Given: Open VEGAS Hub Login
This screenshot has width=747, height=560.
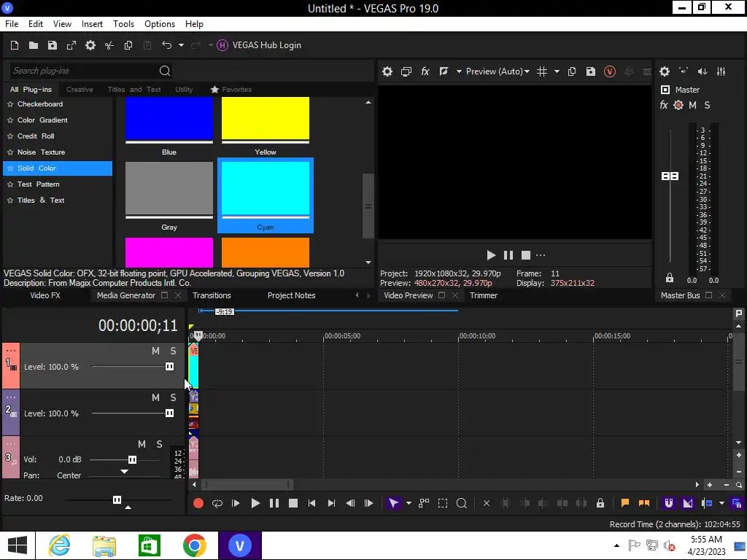Looking at the screenshot, I should coord(259,45).
